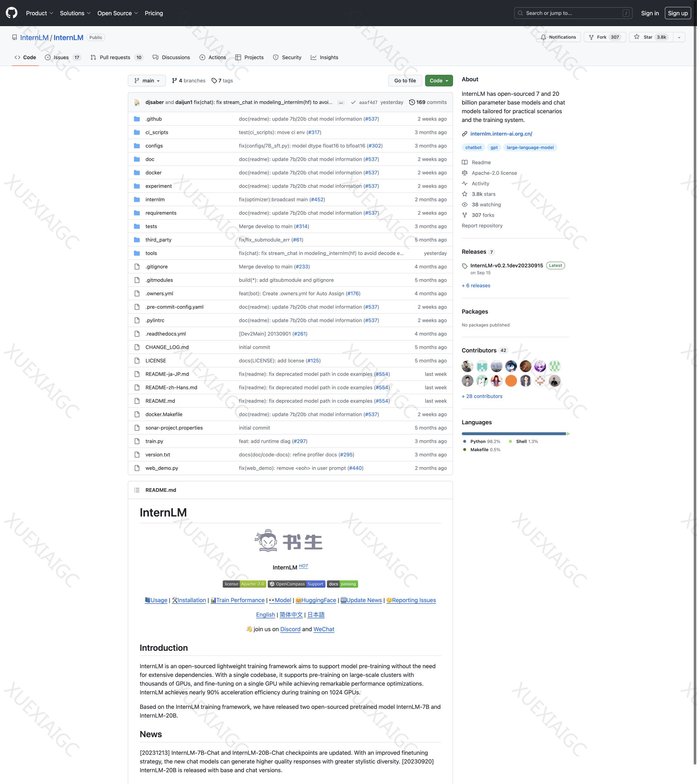Click the Notifications bell button
The width and height of the screenshot is (697, 784).
pos(558,37)
